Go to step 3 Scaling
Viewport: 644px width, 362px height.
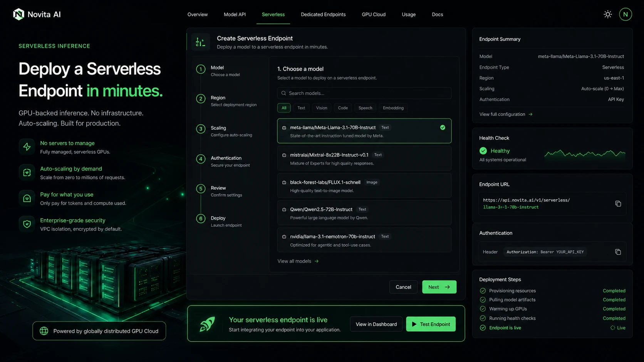tap(224, 131)
